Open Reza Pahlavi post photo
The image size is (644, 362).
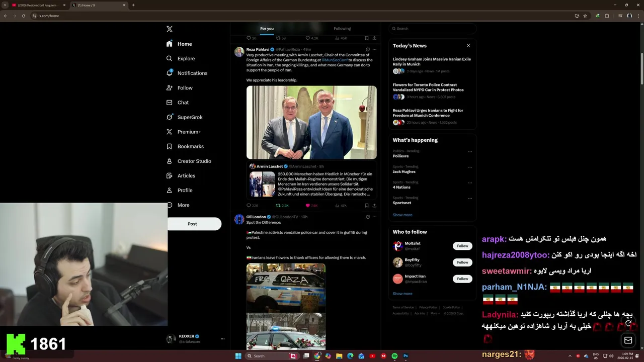pyautogui.click(x=311, y=122)
